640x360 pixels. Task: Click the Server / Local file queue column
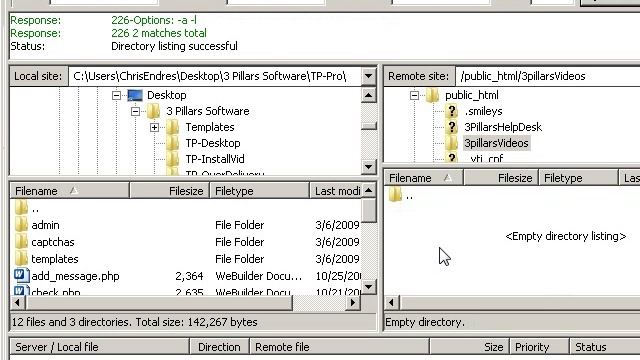(99, 347)
